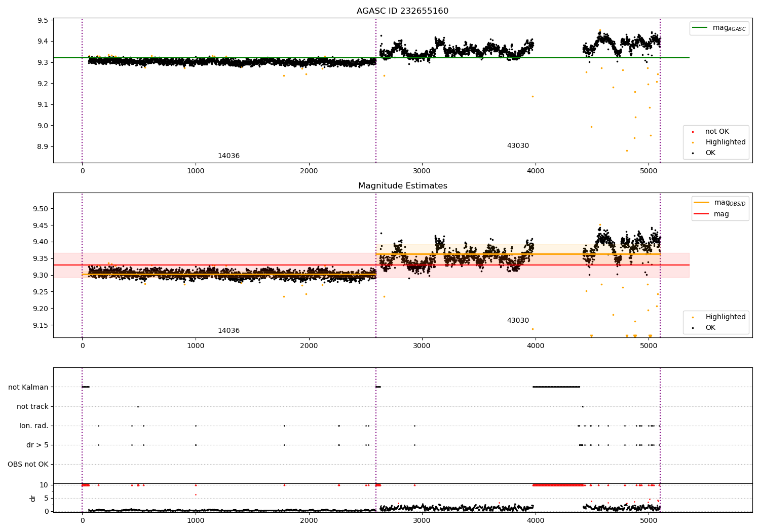760x532 pixels.
Task: Click the 'not track' row label
Action: pyautogui.click(x=32, y=406)
